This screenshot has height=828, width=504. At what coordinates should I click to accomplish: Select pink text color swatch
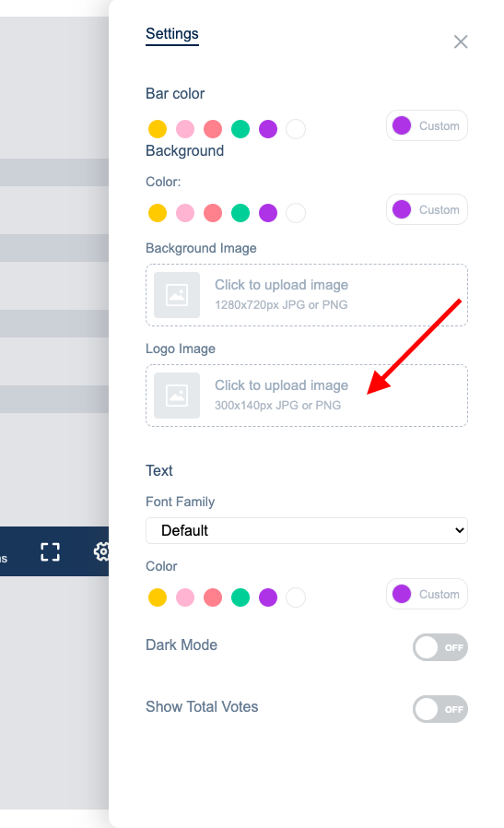point(185,597)
